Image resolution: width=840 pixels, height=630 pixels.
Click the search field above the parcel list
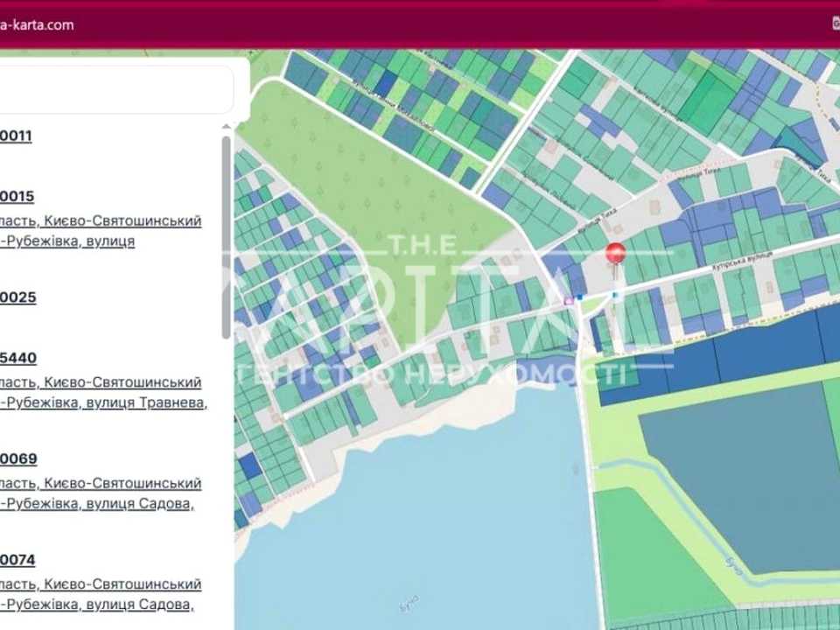click(x=116, y=89)
